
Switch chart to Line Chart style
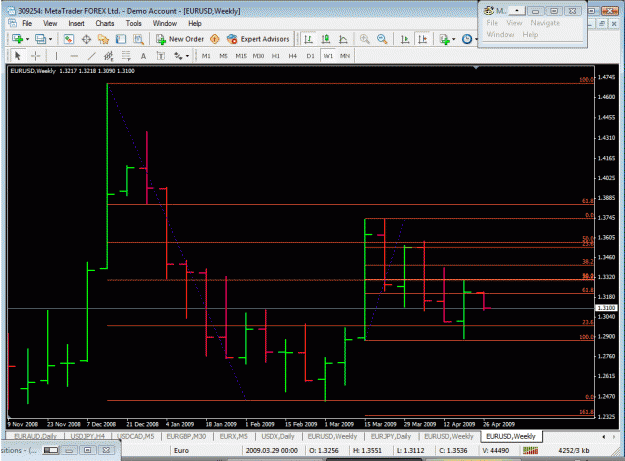click(x=343, y=39)
